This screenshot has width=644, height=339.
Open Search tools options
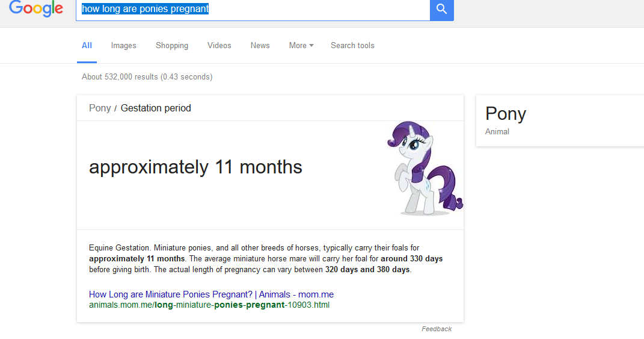[x=352, y=46]
